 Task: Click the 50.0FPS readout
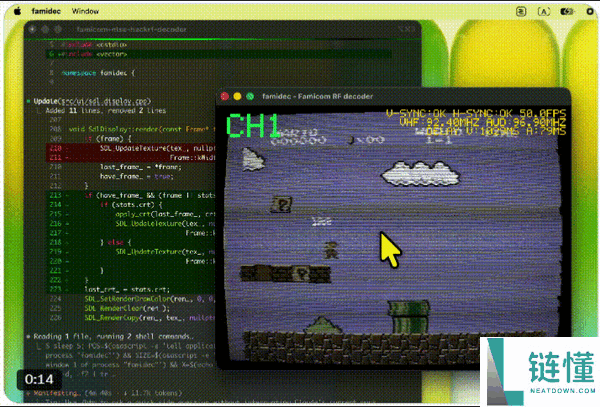tap(542, 114)
